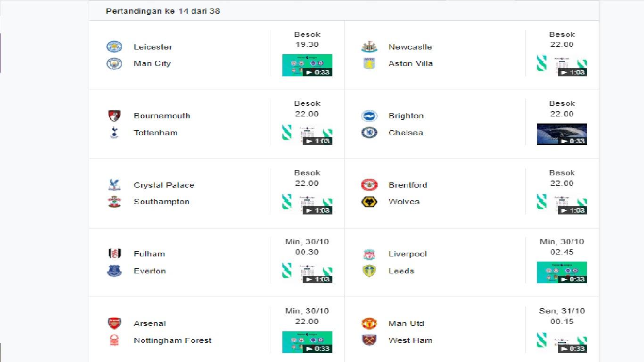
Task: Open the Brighton vs Chelsea video thumbnail
Action: [562, 134]
